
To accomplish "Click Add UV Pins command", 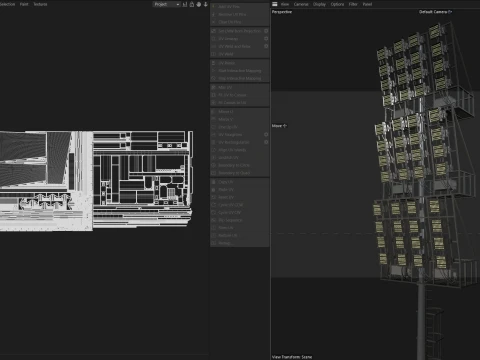I will pos(229,7).
